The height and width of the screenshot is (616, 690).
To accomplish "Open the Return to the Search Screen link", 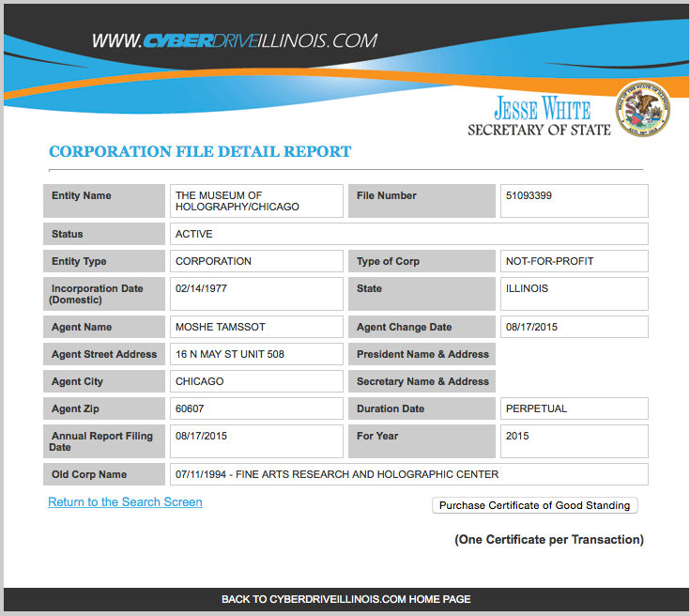I will pyautogui.click(x=125, y=502).
